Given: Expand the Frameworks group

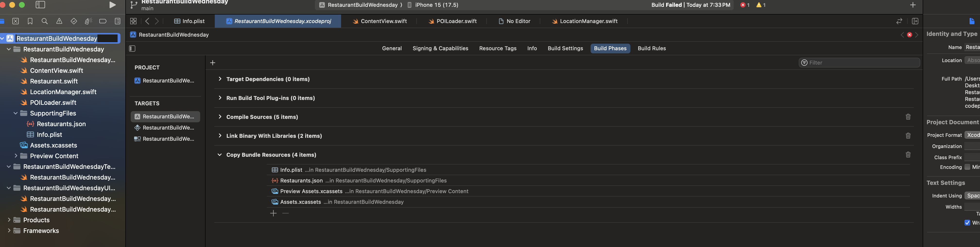Looking at the screenshot, I should click(9, 231).
